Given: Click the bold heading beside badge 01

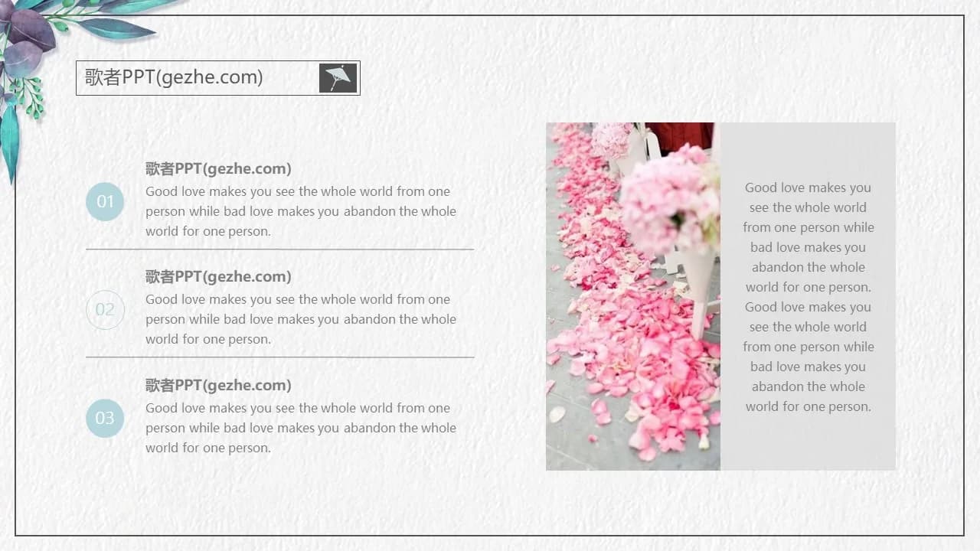Looking at the screenshot, I should click(x=218, y=169).
